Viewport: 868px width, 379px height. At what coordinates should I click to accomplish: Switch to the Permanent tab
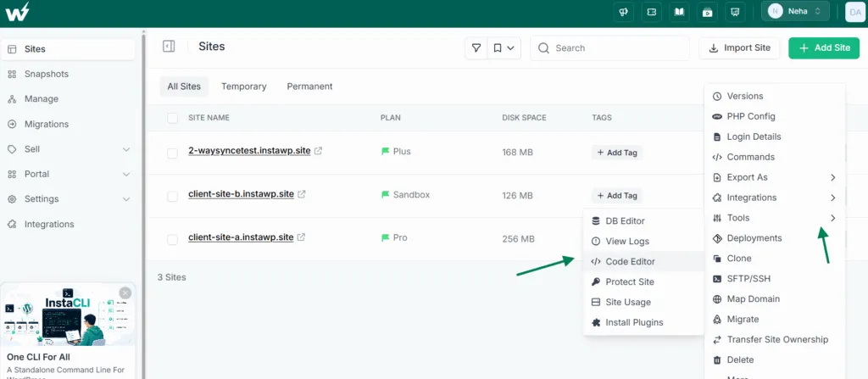coord(309,86)
